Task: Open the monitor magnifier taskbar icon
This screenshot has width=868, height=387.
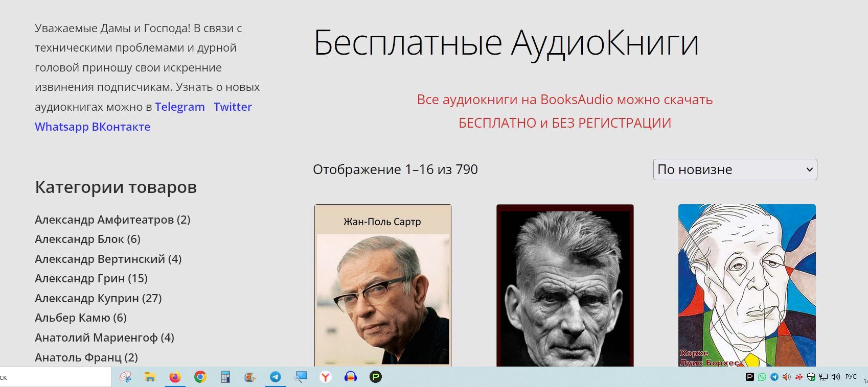Action: [x=301, y=377]
